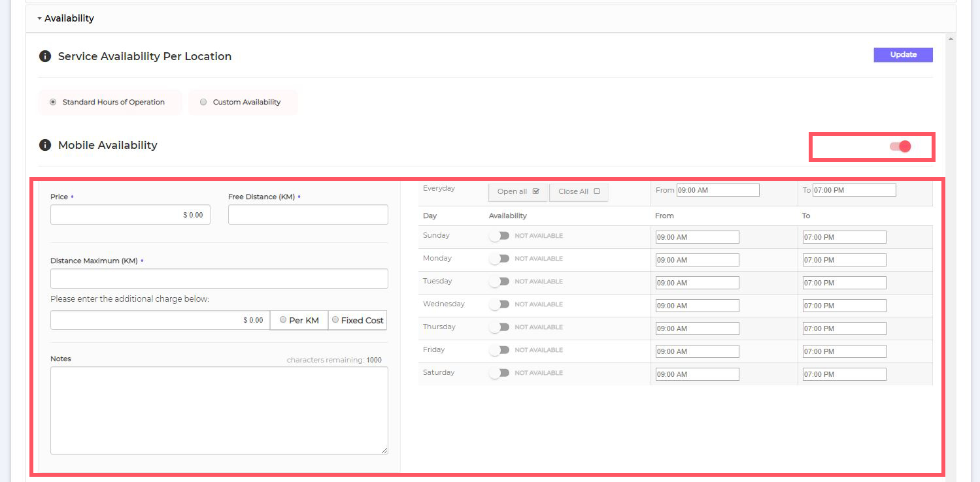Choose Fixed Cost additional charge option
Screen dimensions: 980x482
click(x=335, y=320)
